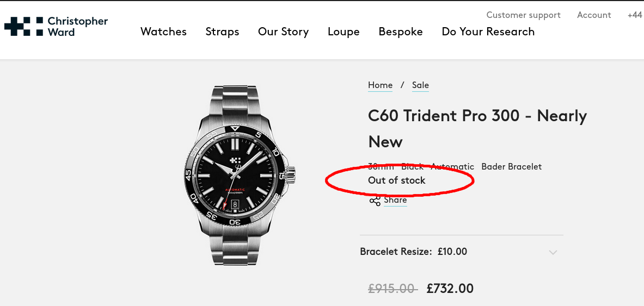
Task: Go to Sale breadcrumb link
Action: (421, 85)
